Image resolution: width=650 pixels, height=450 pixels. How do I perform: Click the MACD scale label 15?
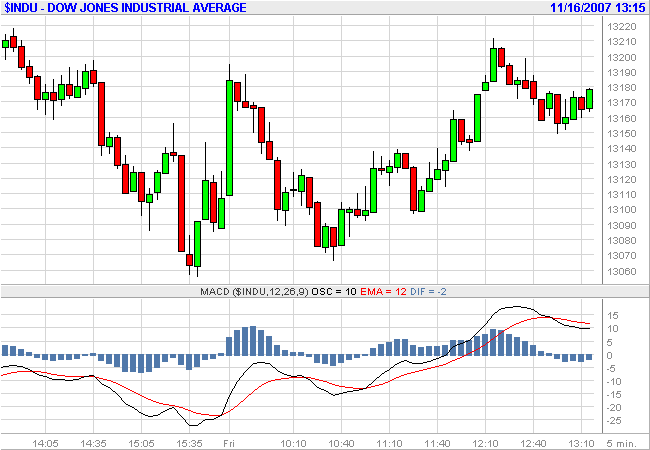pos(613,316)
